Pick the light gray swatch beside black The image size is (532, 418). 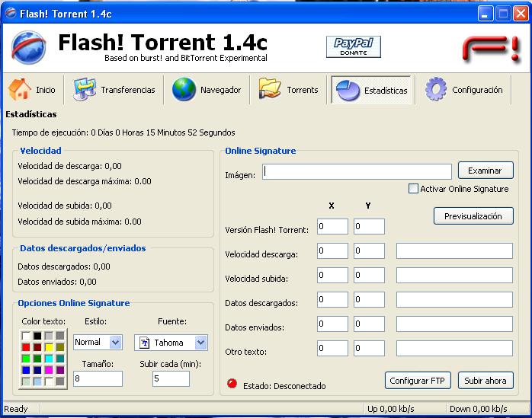coord(49,336)
